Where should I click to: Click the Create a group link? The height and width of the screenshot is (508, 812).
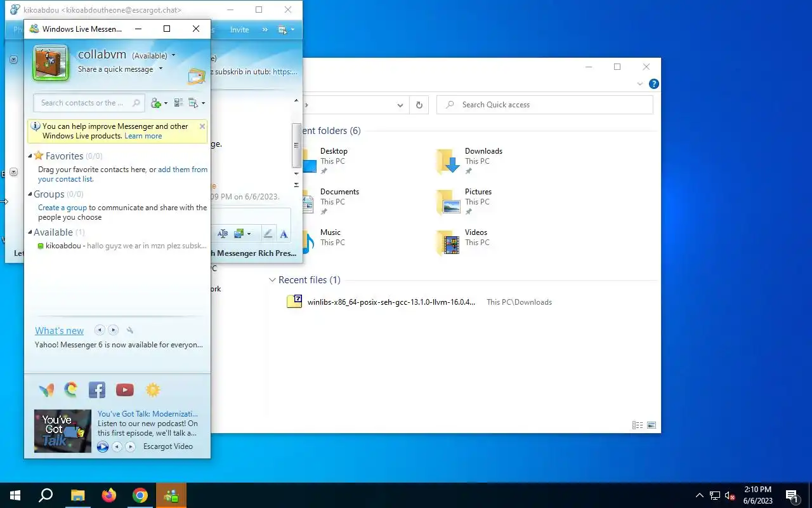pyautogui.click(x=62, y=208)
